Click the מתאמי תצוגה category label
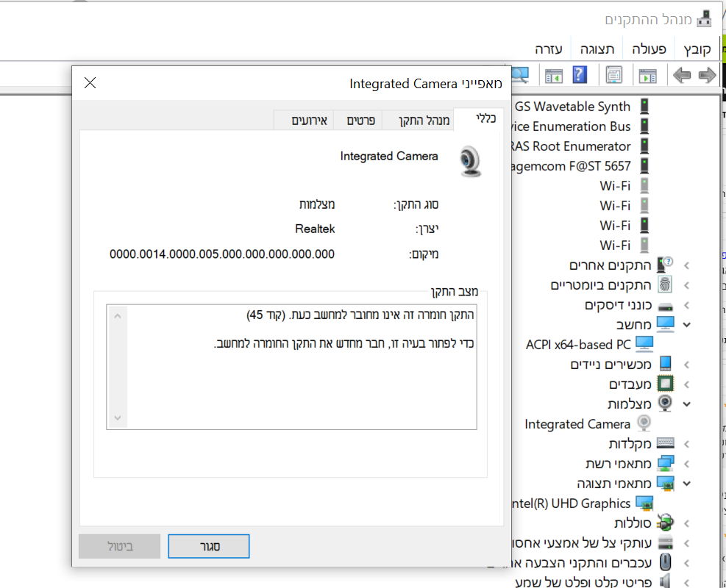The height and width of the screenshot is (588, 726). click(x=614, y=484)
